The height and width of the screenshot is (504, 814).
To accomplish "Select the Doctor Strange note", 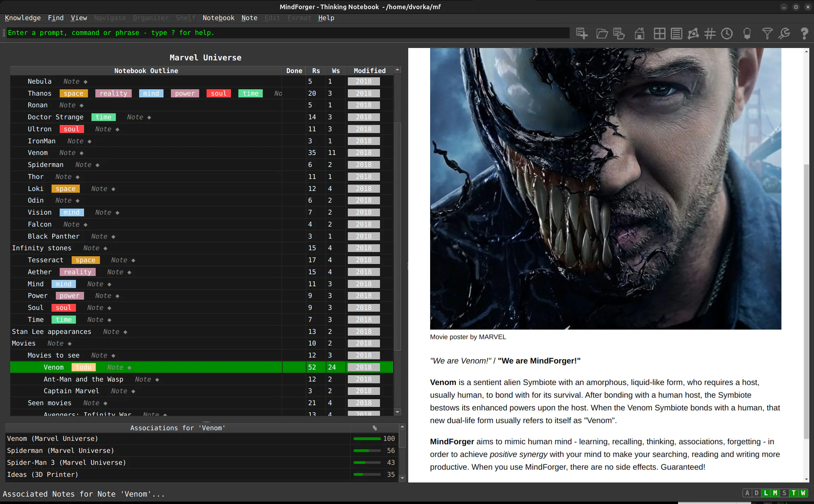I will point(202,117).
